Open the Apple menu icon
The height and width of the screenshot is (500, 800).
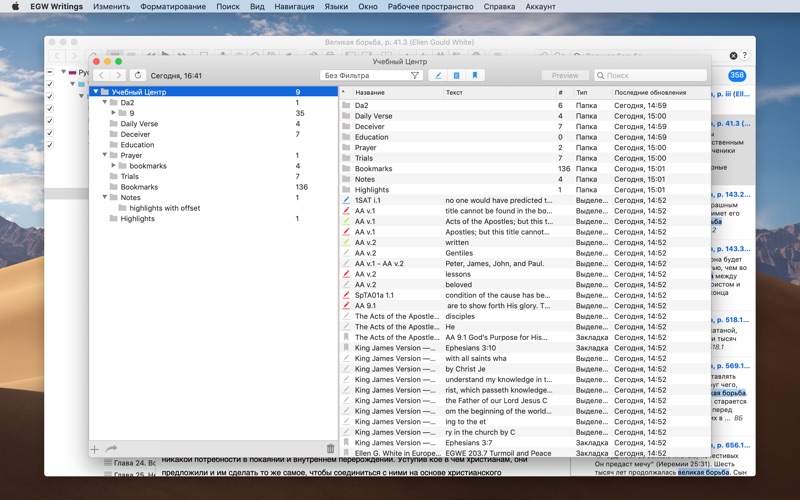(x=15, y=7)
